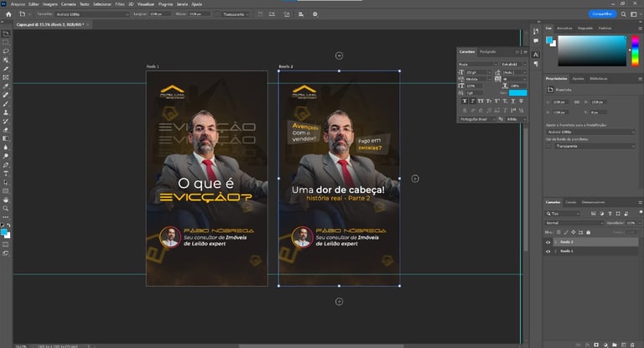This screenshot has width=644, height=348.
Task: Open the Comments collapsed panel icon
Action: pos(536,41)
